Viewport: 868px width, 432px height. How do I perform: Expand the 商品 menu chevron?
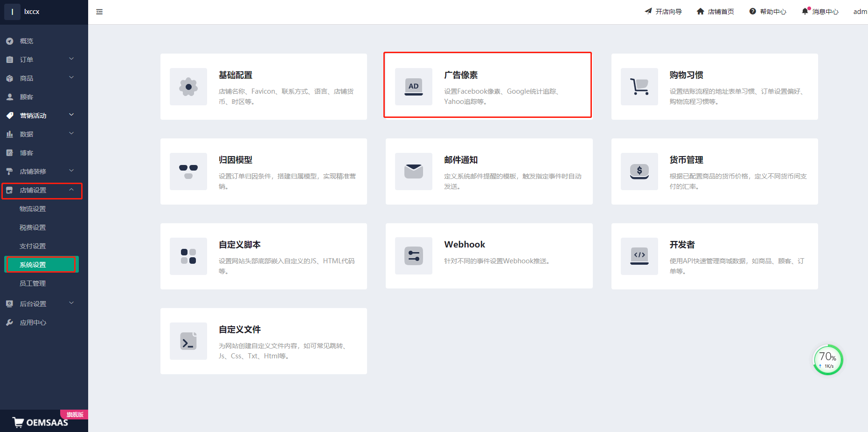(71, 77)
